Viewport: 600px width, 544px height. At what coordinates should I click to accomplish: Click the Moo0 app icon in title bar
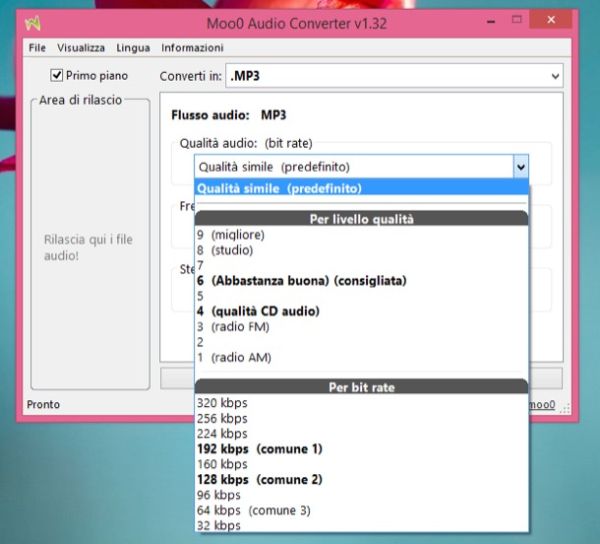(x=33, y=22)
